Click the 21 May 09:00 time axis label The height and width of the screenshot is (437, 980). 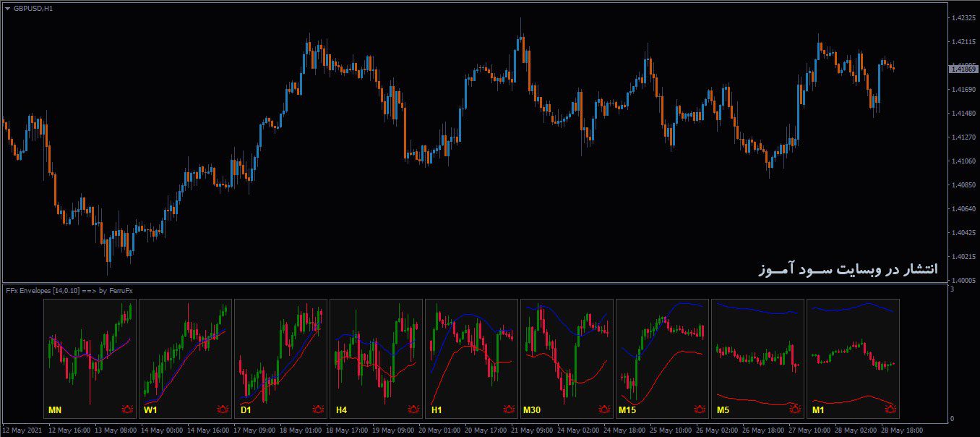pos(533,430)
